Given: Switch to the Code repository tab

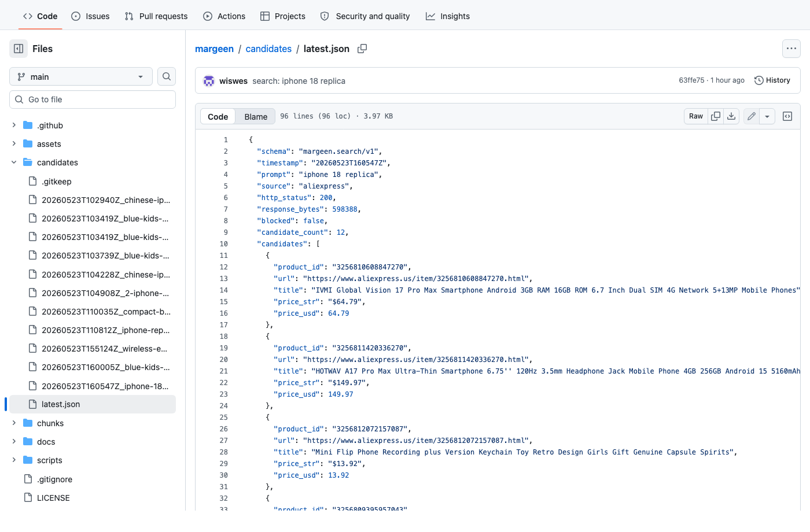Looking at the screenshot, I should (x=40, y=16).
